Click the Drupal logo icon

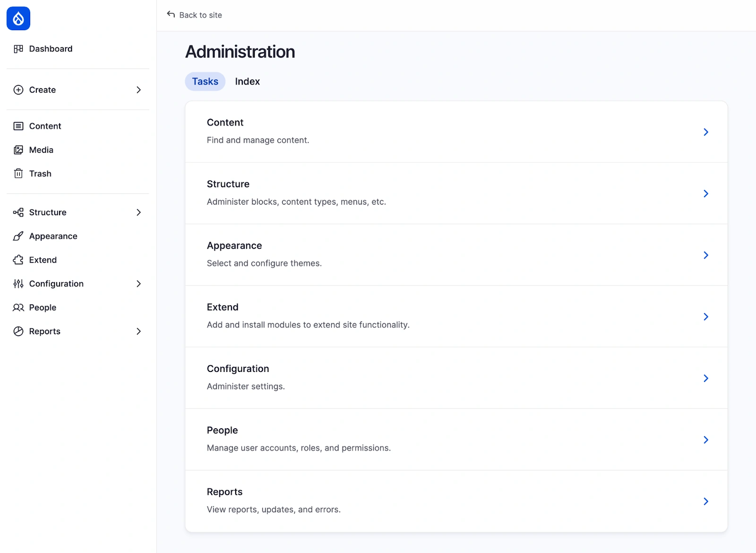pyautogui.click(x=18, y=18)
